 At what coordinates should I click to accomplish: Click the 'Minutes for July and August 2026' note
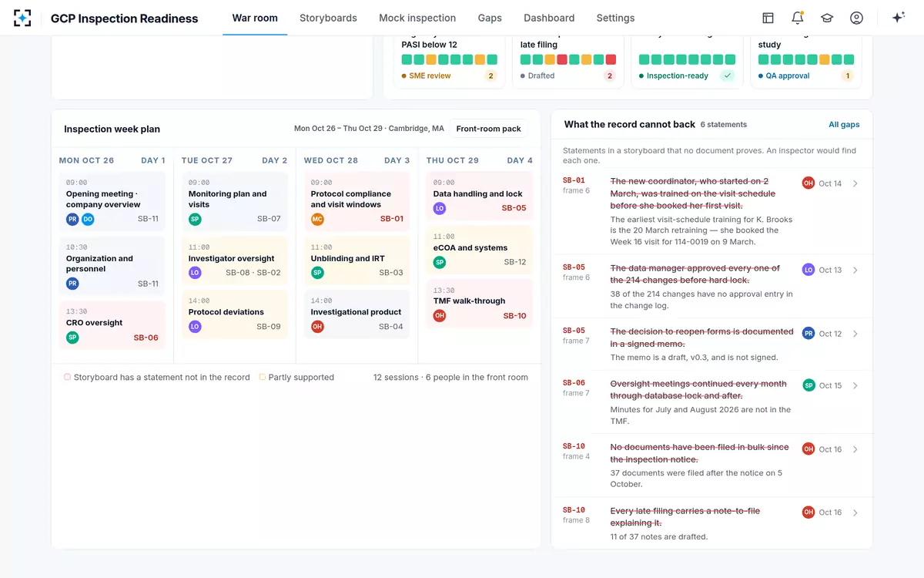(701, 415)
